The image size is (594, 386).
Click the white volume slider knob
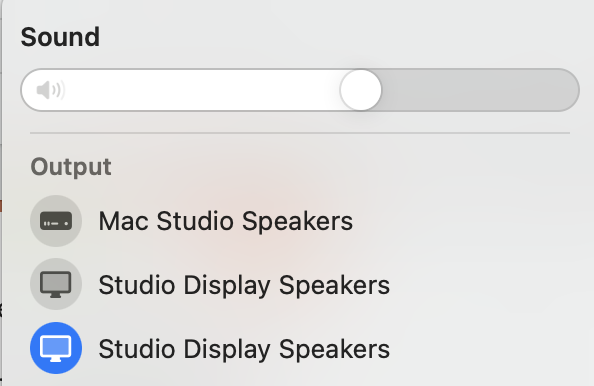coord(361,90)
